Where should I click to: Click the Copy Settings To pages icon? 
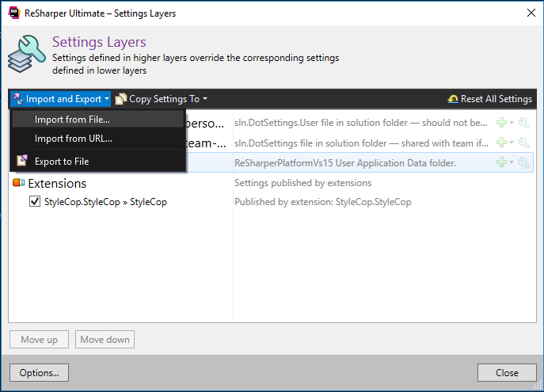(x=120, y=99)
